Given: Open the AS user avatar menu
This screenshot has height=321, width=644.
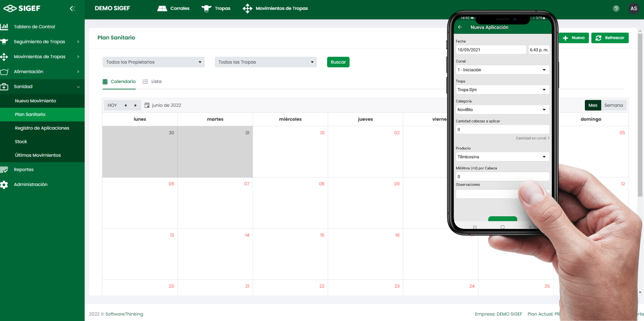Looking at the screenshot, I should point(633,9).
